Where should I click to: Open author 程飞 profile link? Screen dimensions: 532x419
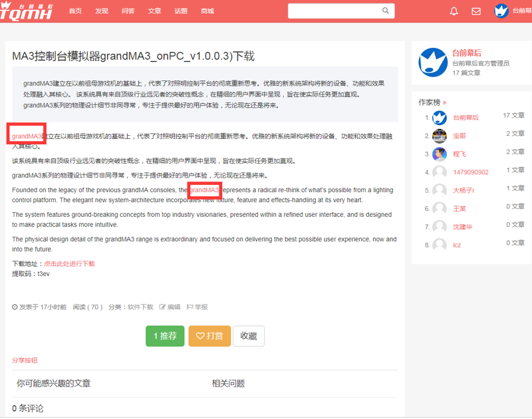pyautogui.click(x=460, y=154)
